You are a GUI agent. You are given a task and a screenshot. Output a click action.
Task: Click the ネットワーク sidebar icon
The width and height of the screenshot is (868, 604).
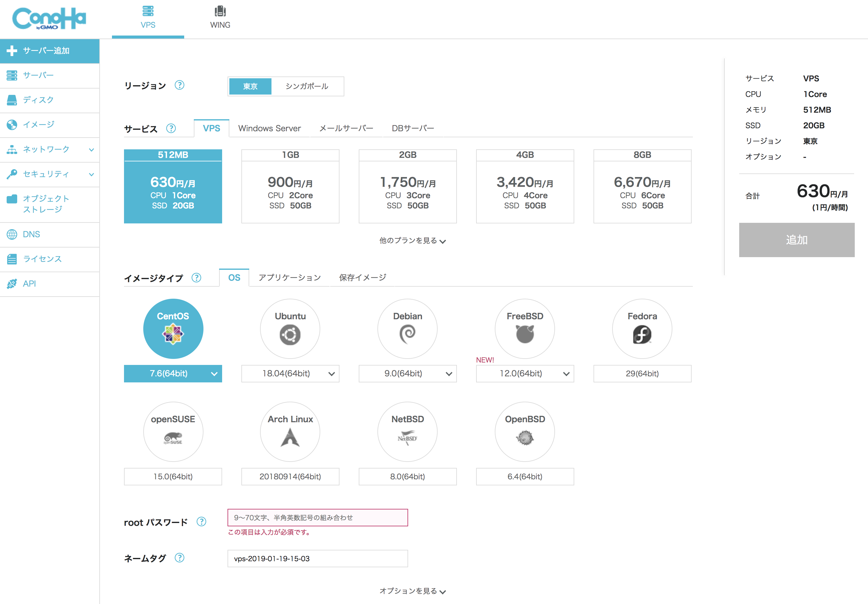point(12,149)
